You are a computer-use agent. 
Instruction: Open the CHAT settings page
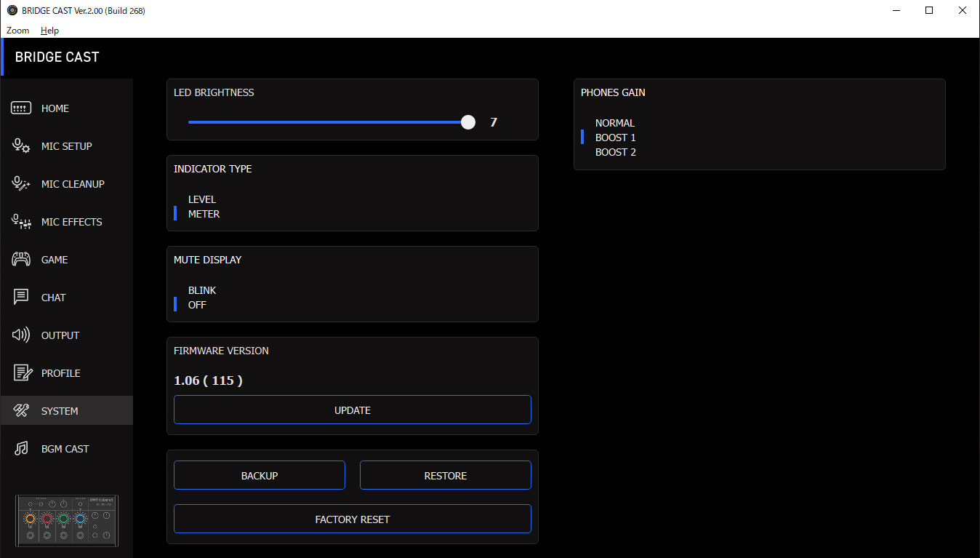66,298
